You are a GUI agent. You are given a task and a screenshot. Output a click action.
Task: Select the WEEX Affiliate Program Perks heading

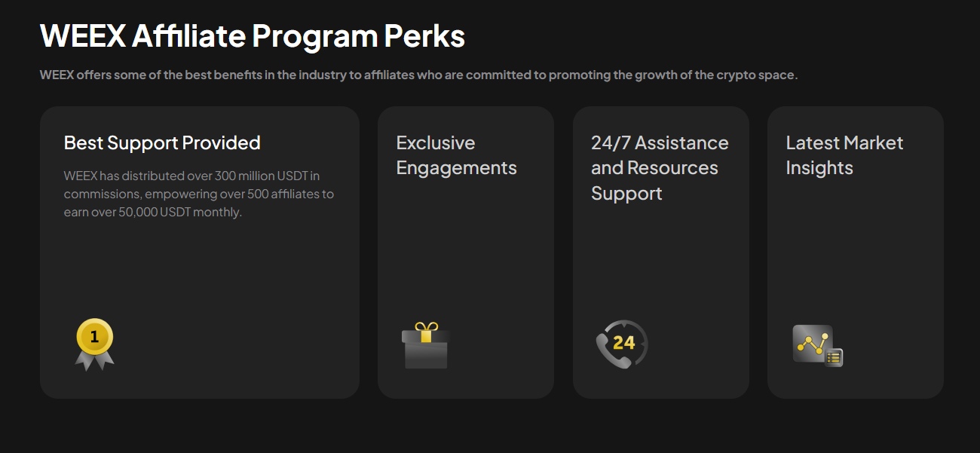click(x=252, y=35)
